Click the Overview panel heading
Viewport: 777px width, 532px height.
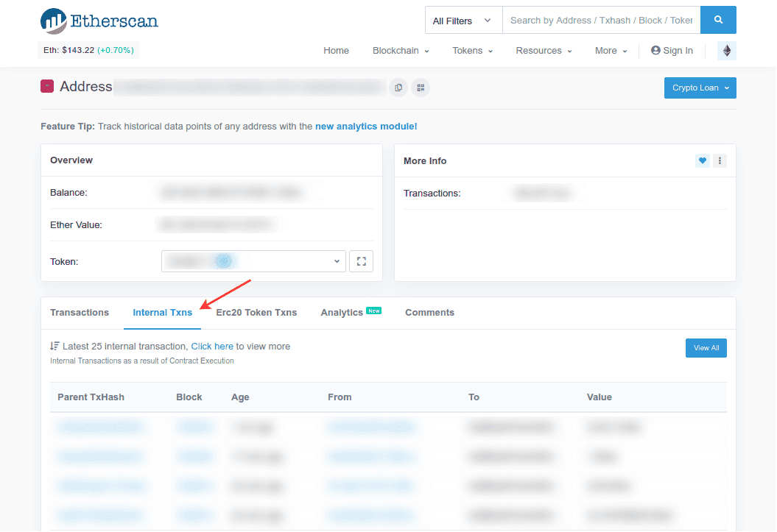(x=71, y=160)
